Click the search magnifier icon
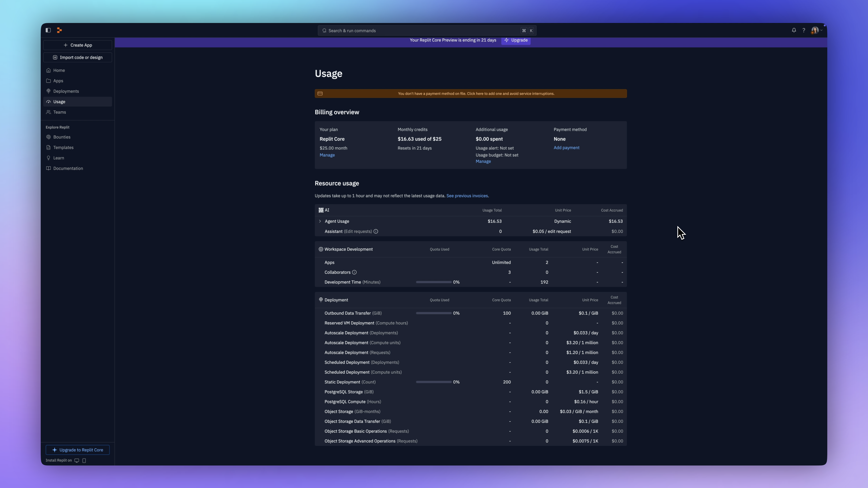 pyautogui.click(x=324, y=31)
